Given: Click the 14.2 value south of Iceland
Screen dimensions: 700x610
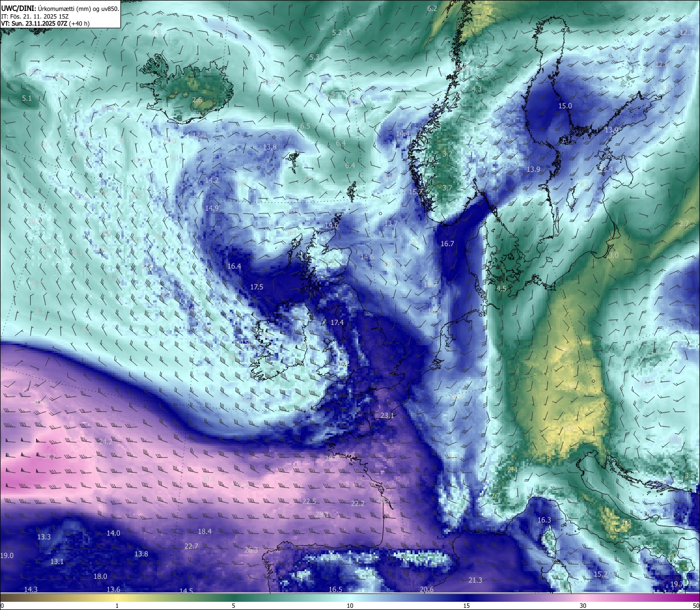Looking at the screenshot, I should coord(212,180).
